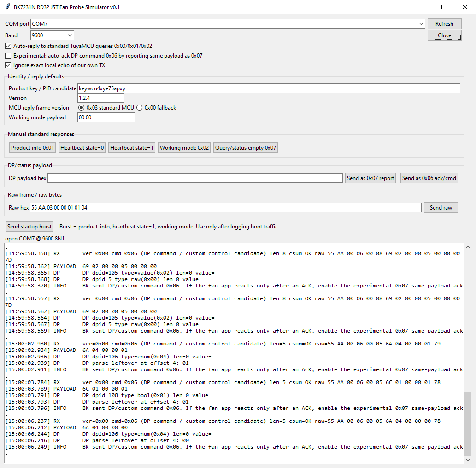Click the Close port button
The image size is (476, 468).
[x=444, y=35]
